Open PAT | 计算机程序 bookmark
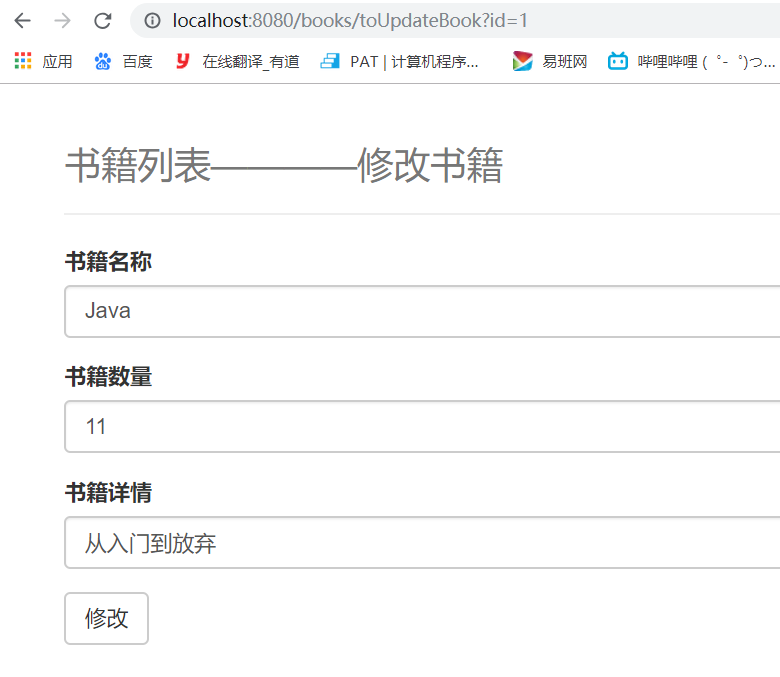The width and height of the screenshot is (780, 677). 414,62
